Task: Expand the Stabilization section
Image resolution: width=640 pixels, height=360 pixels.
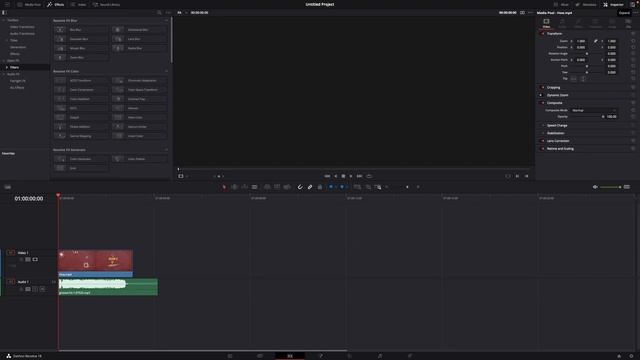Action: 556,133
